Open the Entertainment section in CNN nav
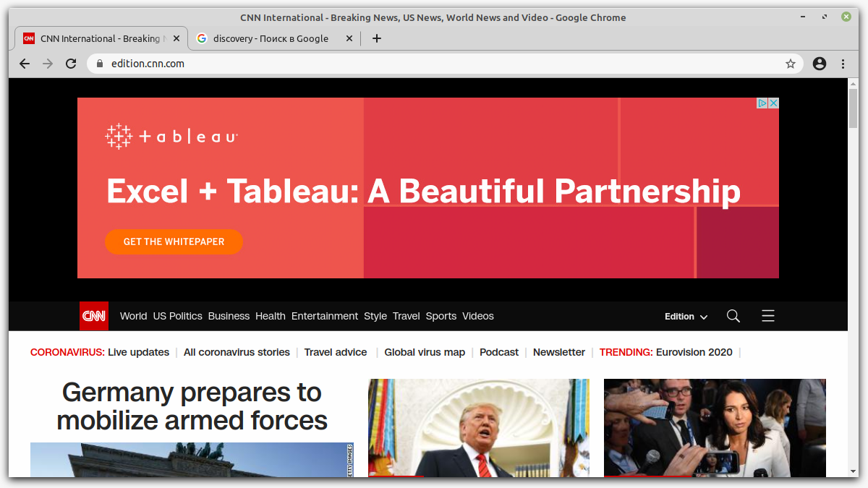Screen dimensions: 868x488 coord(325,316)
